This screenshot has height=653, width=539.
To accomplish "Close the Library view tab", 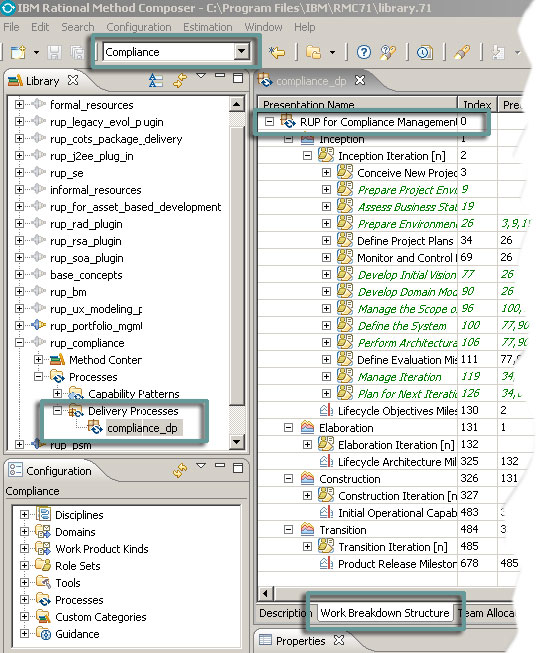I will [x=73, y=80].
